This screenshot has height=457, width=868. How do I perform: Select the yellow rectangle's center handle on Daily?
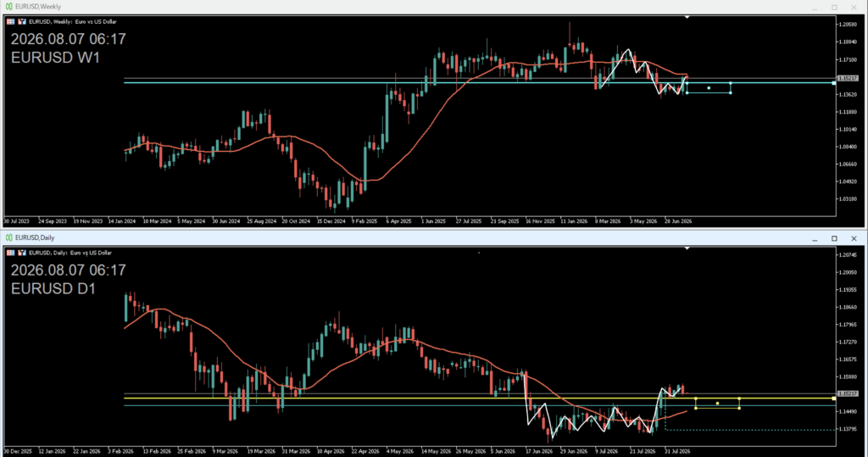click(717, 404)
